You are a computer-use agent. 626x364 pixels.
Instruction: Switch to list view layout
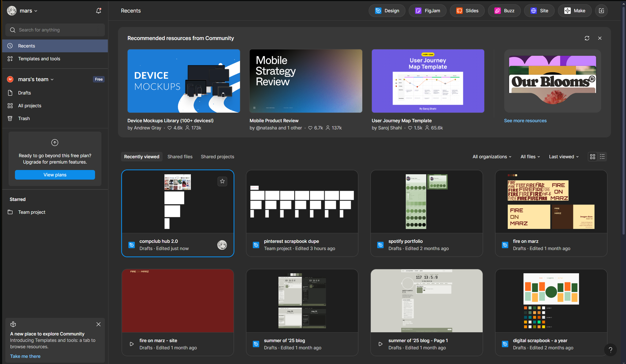coord(602,157)
